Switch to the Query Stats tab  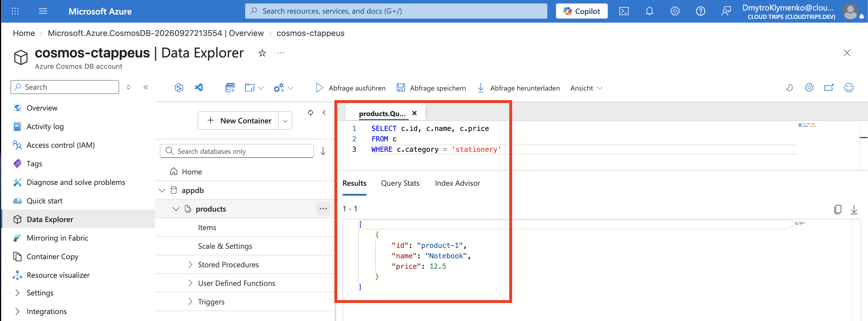pyautogui.click(x=400, y=183)
